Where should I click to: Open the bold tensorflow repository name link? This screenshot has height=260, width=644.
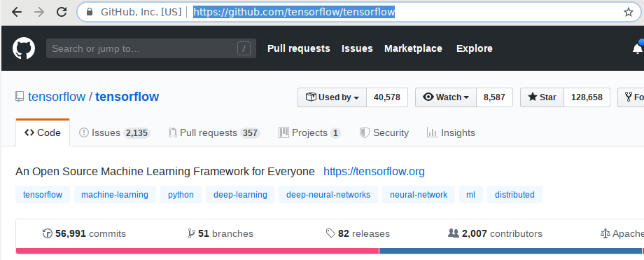(x=127, y=97)
